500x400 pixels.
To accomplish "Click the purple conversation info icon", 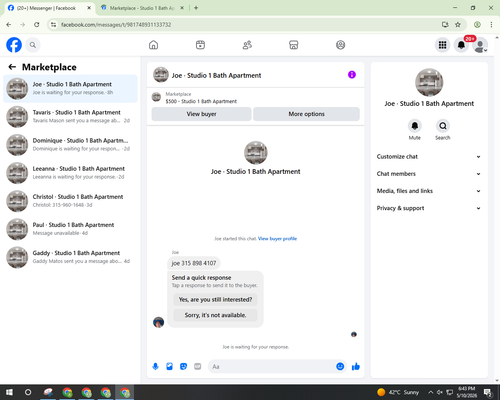I will tap(352, 75).
